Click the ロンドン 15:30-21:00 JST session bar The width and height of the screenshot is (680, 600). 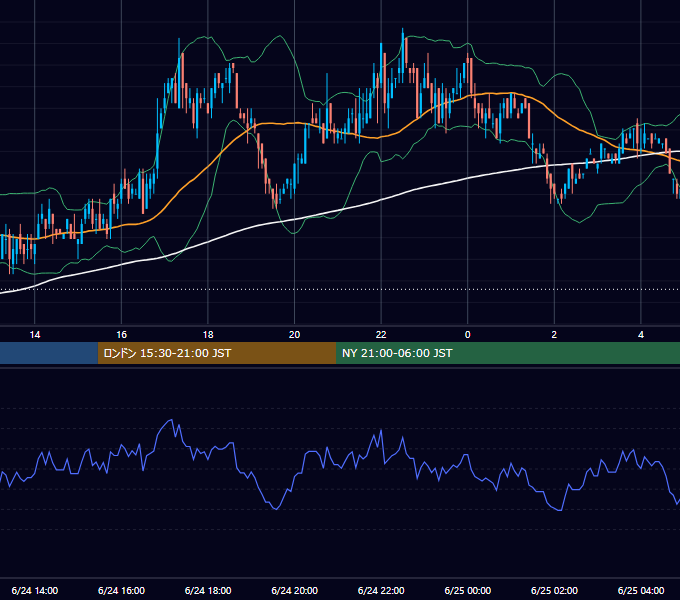(217, 353)
